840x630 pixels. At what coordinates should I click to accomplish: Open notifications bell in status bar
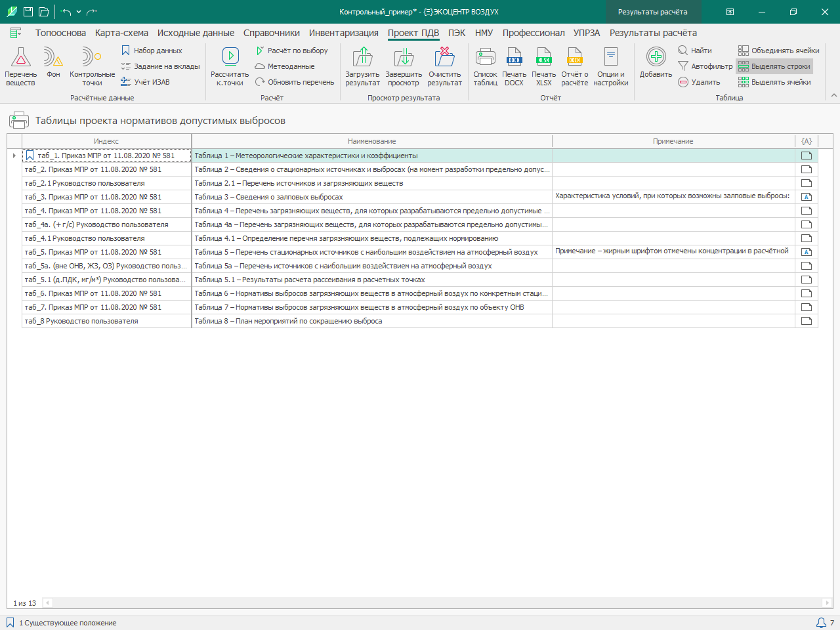[821, 623]
